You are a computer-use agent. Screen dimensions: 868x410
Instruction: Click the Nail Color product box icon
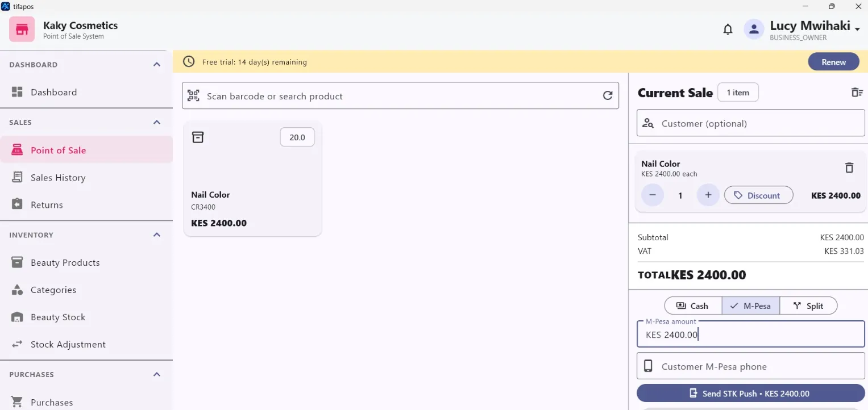(x=198, y=137)
